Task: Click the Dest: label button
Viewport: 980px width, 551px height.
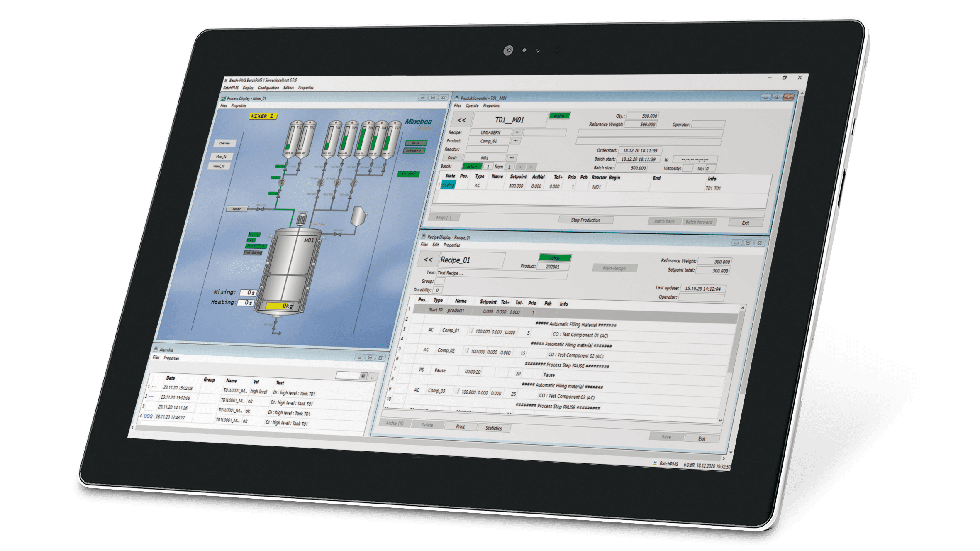Action: (452, 158)
